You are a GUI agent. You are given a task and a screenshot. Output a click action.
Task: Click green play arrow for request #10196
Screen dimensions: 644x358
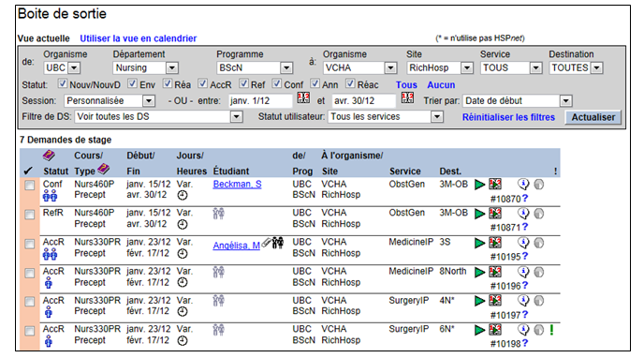(479, 272)
